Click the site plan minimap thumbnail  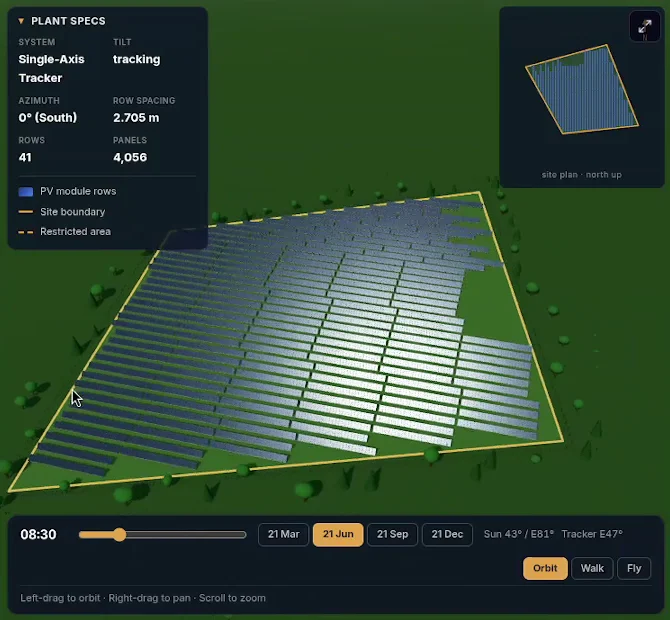tap(582, 89)
